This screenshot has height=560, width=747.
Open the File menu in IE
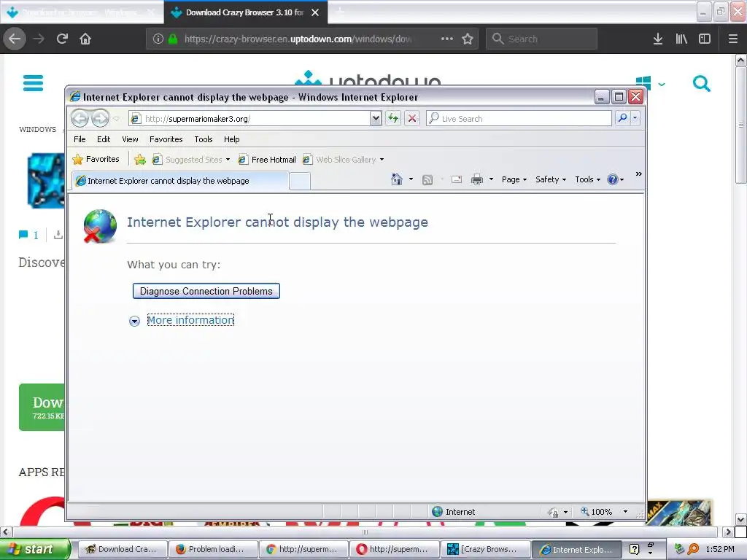80,139
